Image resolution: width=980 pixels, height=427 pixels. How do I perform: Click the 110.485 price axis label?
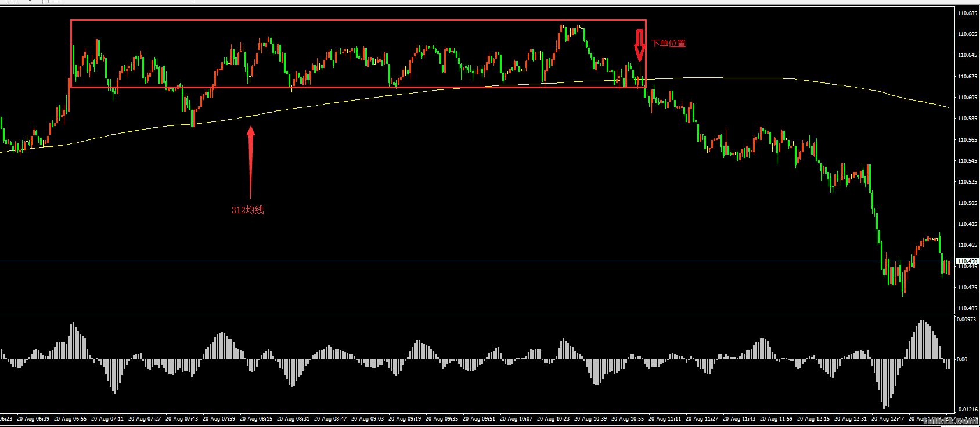click(967, 224)
